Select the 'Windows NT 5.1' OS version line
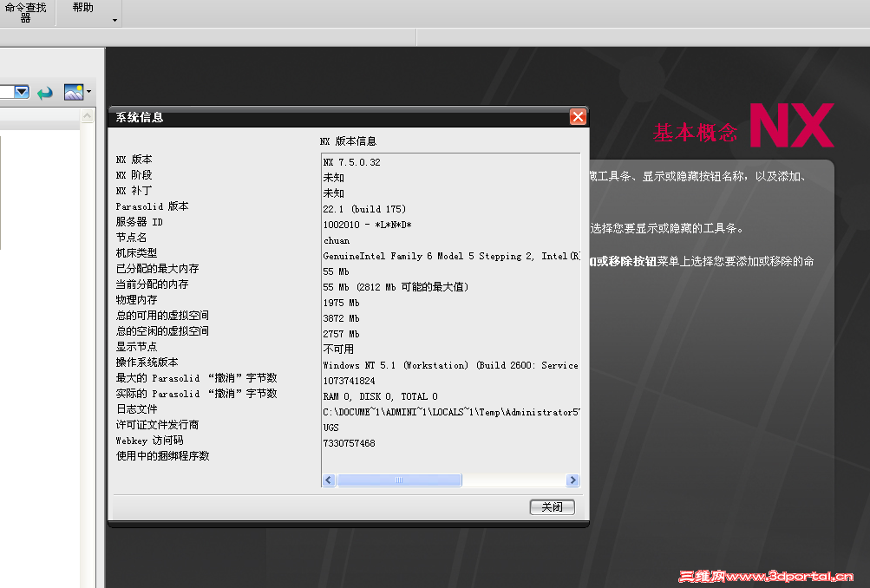Viewport: 870px width, 588px height. pos(450,365)
